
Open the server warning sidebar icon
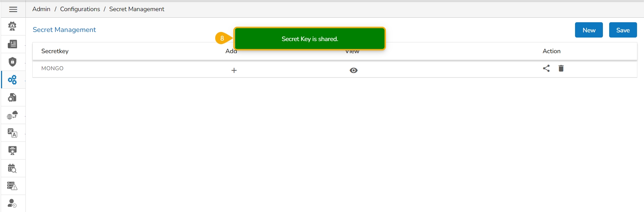click(13, 186)
